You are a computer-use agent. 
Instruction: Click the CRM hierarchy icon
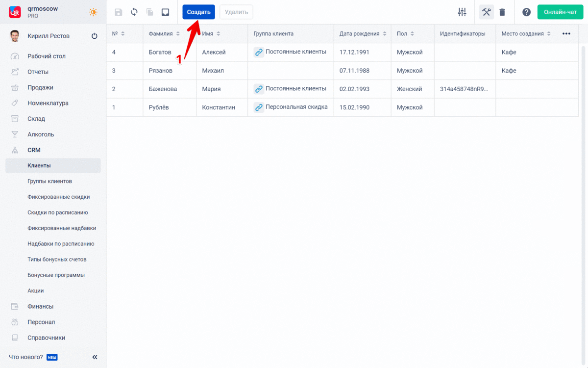[x=15, y=150]
